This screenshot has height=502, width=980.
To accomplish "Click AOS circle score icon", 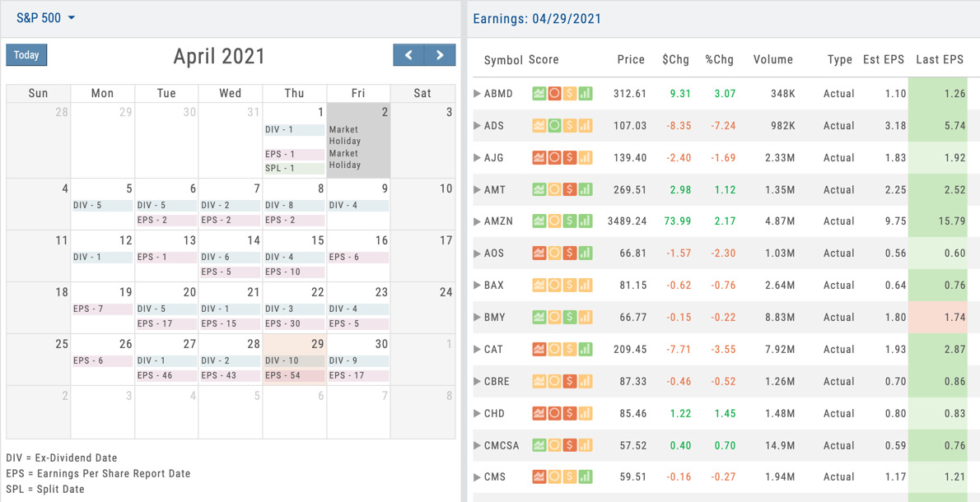I will [554, 253].
